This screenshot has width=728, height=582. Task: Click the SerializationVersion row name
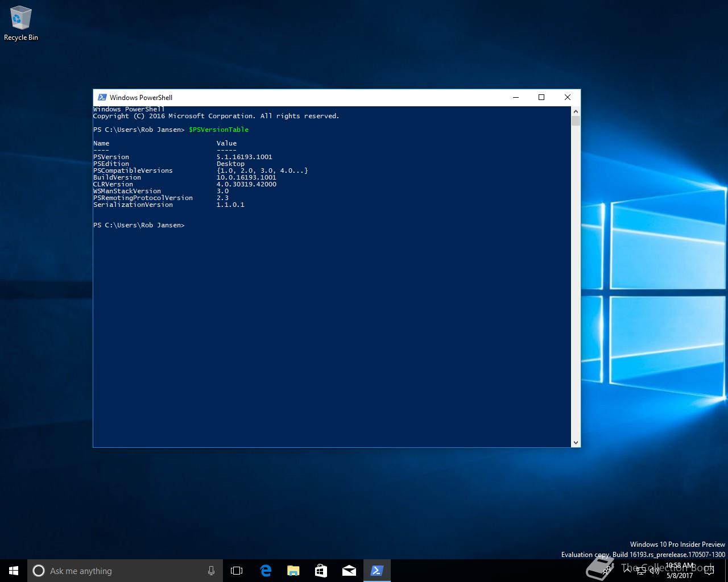(133, 205)
